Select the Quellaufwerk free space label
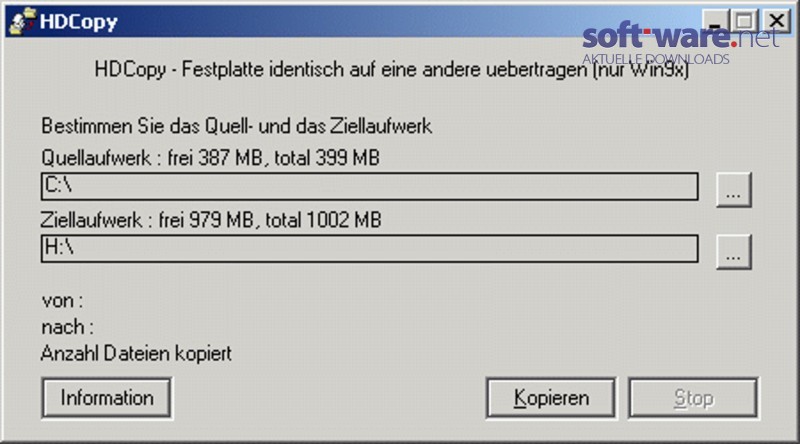 tap(210, 158)
